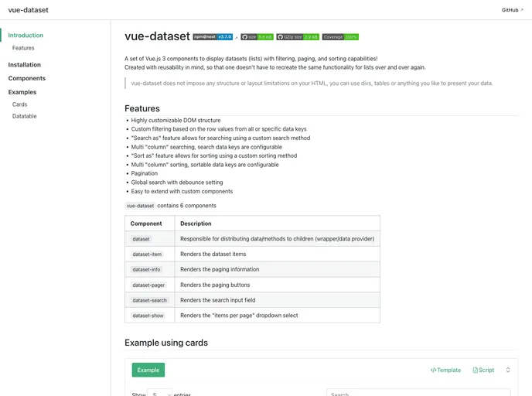Show the Script code tab
This screenshot has width=532, height=396.
pos(483,370)
